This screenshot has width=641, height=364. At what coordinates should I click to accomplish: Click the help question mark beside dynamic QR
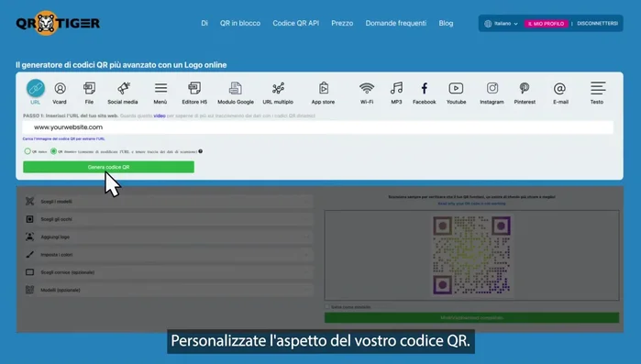click(200, 151)
